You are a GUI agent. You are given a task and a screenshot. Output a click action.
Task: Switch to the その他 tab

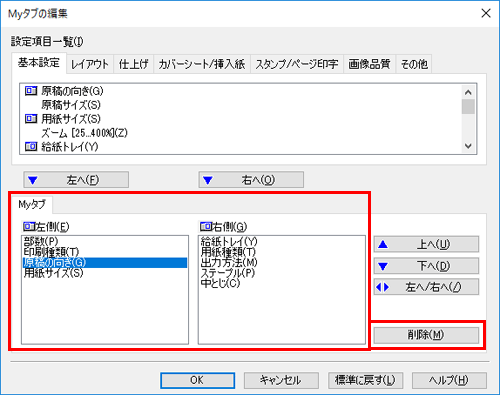coord(414,64)
